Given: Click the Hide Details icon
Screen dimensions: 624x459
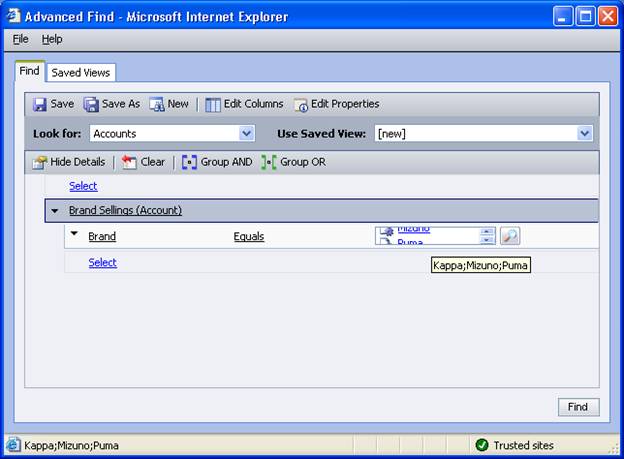Looking at the screenshot, I should coord(40,162).
